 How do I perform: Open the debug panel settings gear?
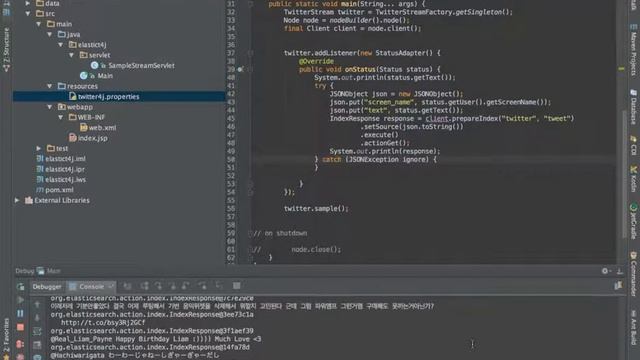(605, 271)
